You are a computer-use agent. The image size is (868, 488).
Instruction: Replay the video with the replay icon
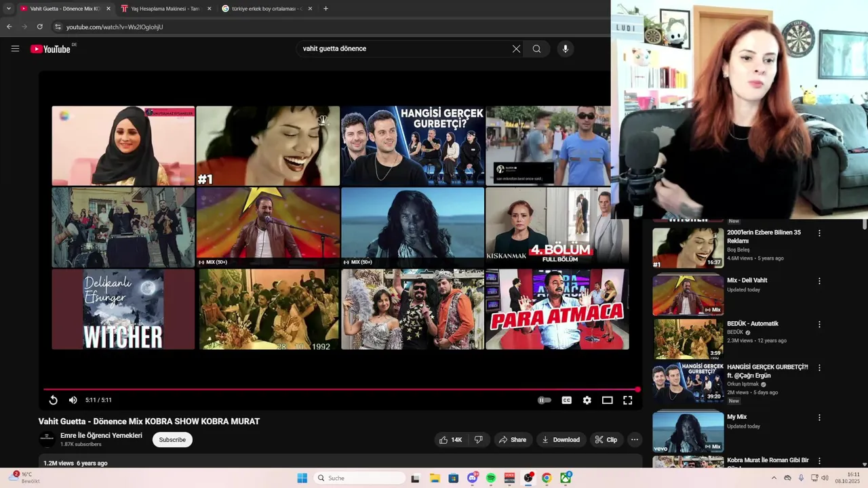tap(53, 400)
